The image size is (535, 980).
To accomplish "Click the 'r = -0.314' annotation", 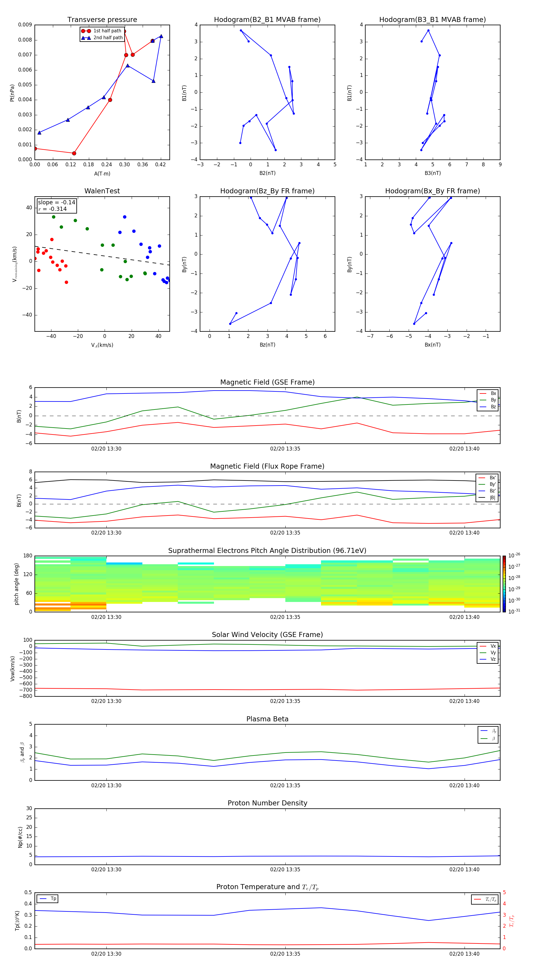I will click(53, 209).
